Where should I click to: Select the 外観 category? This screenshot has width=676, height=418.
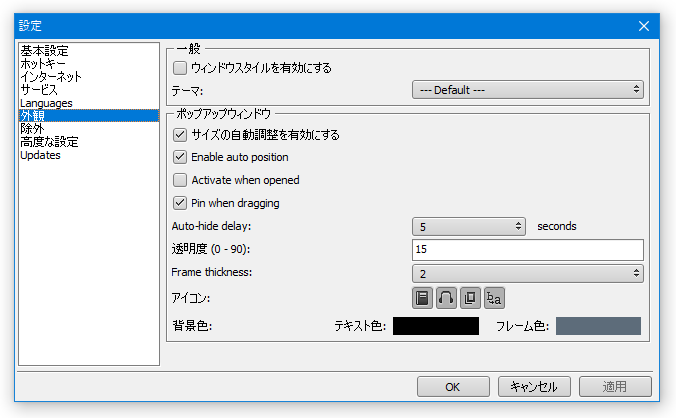89,115
